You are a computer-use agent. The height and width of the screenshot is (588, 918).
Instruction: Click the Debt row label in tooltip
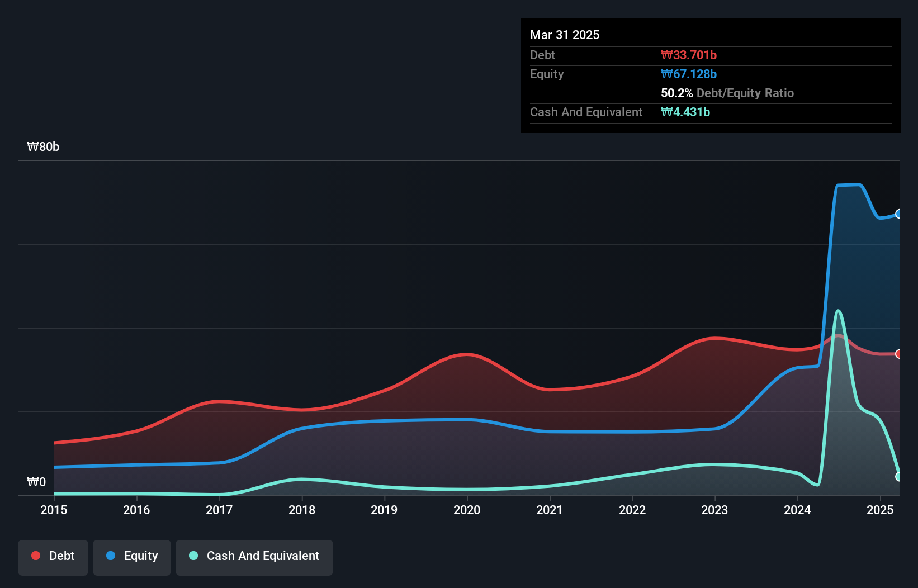click(x=542, y=55)
